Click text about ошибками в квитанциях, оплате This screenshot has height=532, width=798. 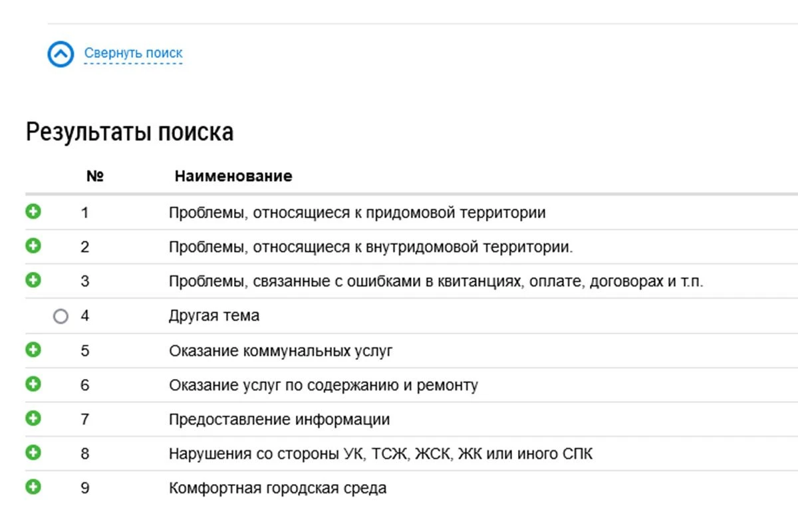tap(436, 282)
